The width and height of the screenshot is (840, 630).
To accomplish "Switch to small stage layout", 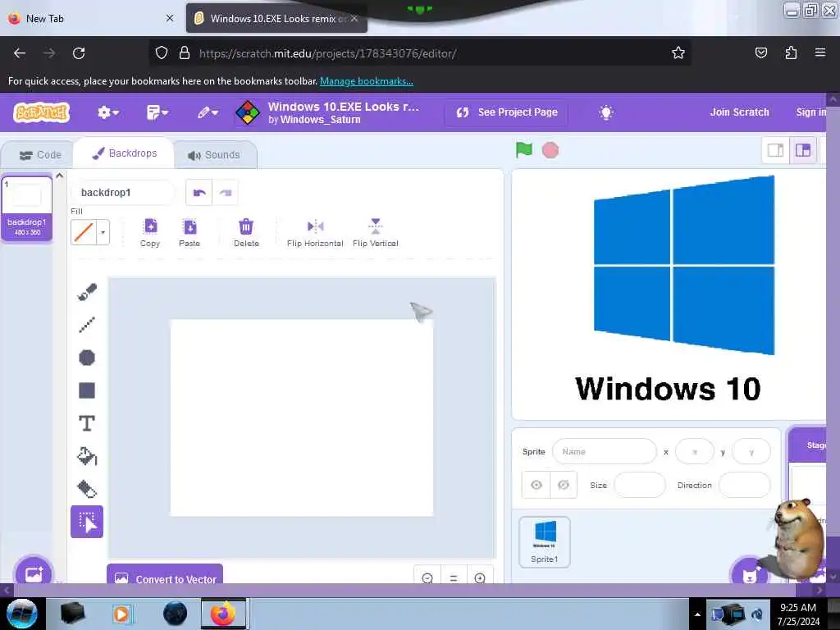I will click(776, 150).
